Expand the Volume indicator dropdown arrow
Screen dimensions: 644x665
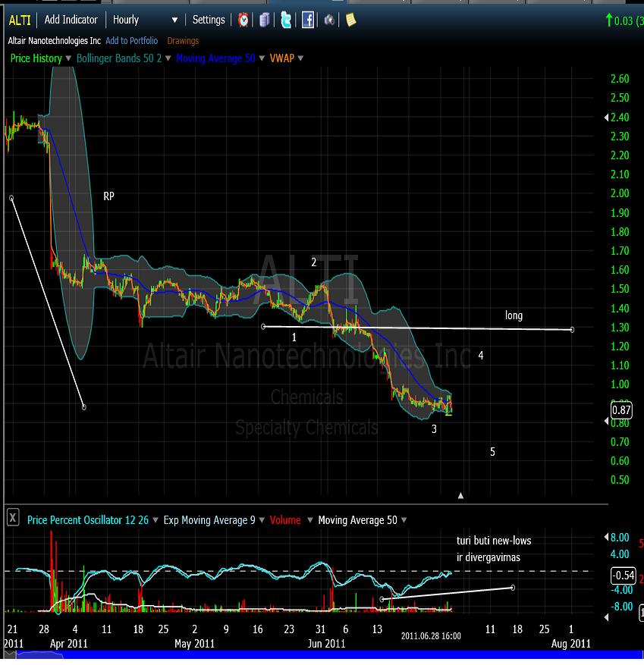tap(310, 520)
